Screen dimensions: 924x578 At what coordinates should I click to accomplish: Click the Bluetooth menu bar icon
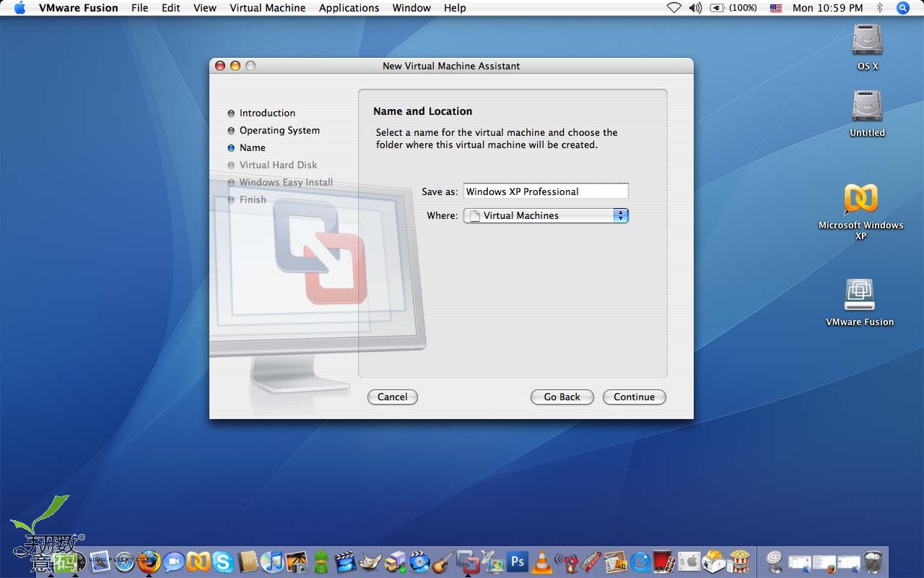pos(880,8)
